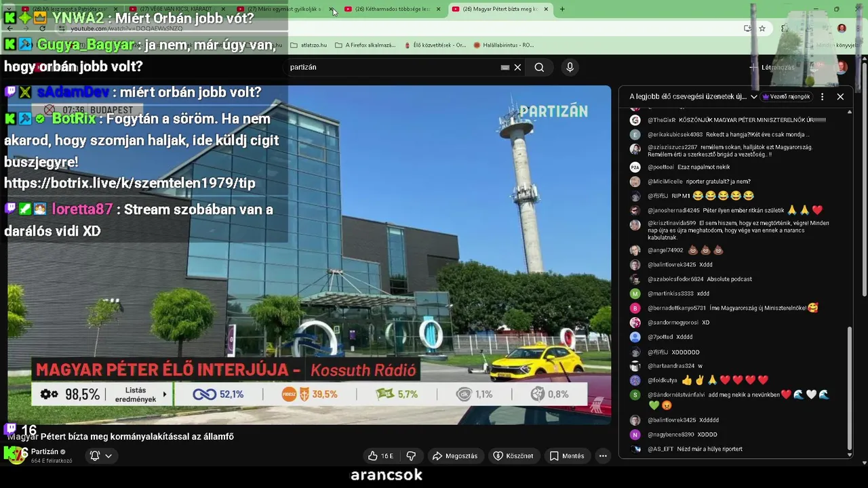Open notification bell options for Partizán
Viewport: 868px width, 488px height.
100,456
